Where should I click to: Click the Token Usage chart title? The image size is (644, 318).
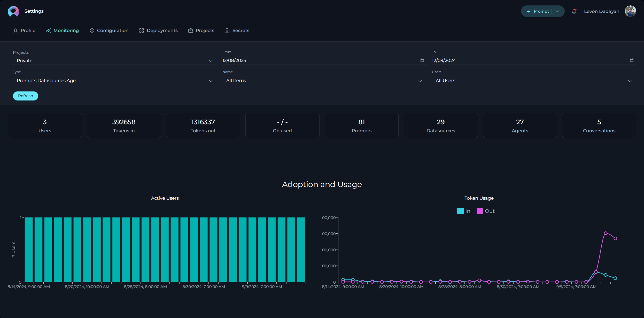(479, 198)
